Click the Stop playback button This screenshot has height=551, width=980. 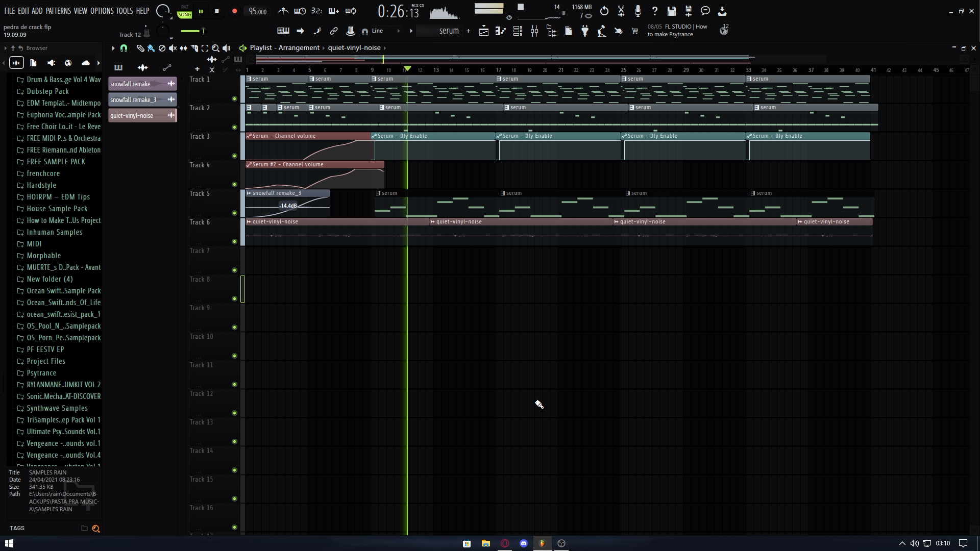click(217, 11)
